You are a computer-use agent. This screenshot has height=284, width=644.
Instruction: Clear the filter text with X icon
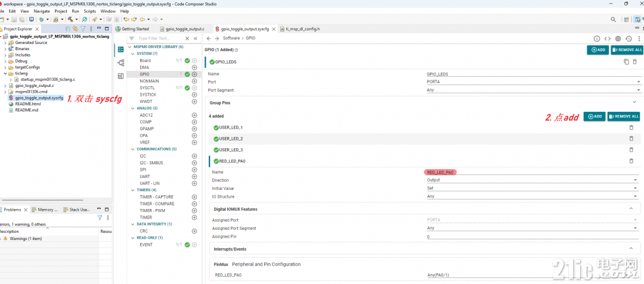click(187, 38)
